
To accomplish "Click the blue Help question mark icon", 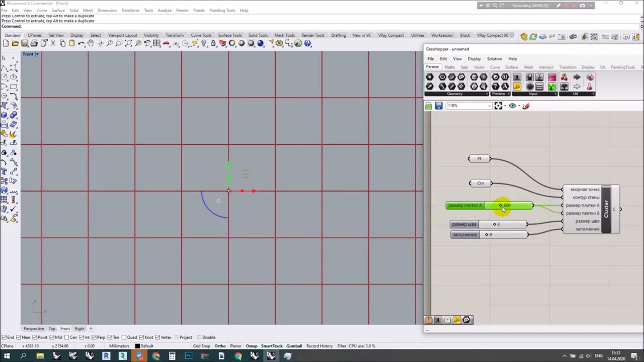I will coord(307,43).
